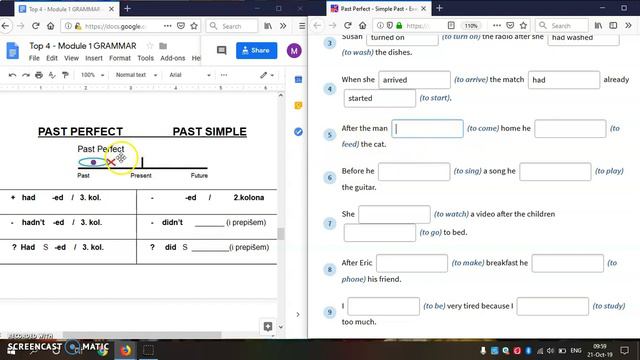
Task: Open the Add-ons menu in Google Docs
Action: click(173, 58)
